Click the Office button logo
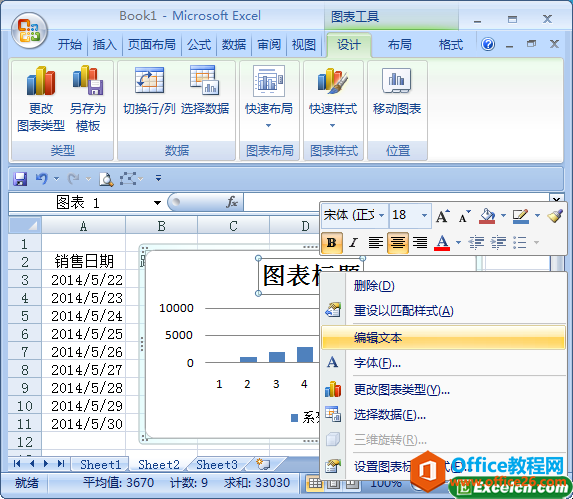The image size is (573, 499). pos(29,31)
